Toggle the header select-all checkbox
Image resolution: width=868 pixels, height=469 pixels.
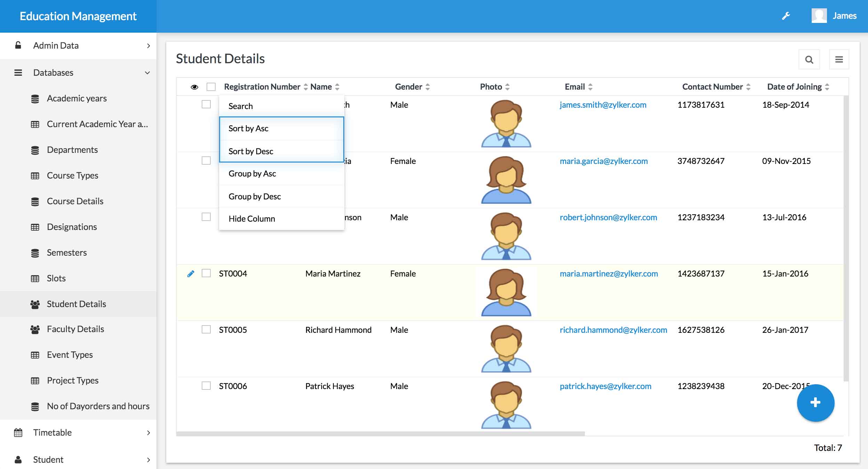click(x=211, y=86)
